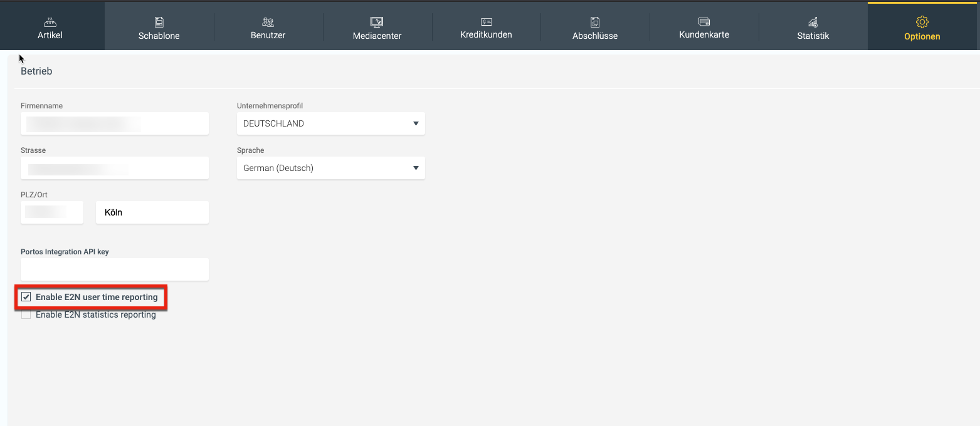Screen dimensions: 980x426
Task: Click the Firmenname input field
Action: click(x=115, y=123)
